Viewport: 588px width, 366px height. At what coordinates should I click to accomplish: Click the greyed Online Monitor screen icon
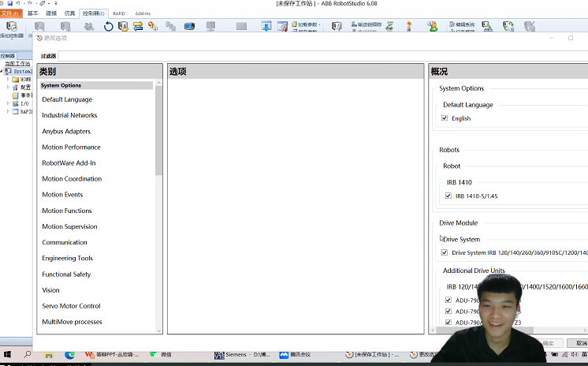(x=210, y=26)
